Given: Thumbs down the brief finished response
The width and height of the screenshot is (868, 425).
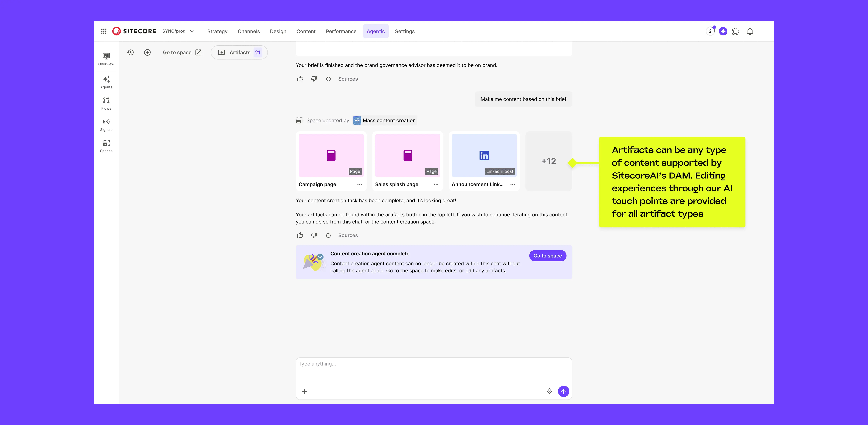Looking at the screenshot, I should [x=314, y=79].
